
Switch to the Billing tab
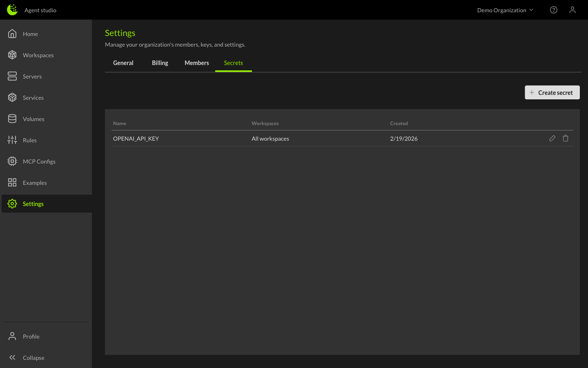coord(160,63)
